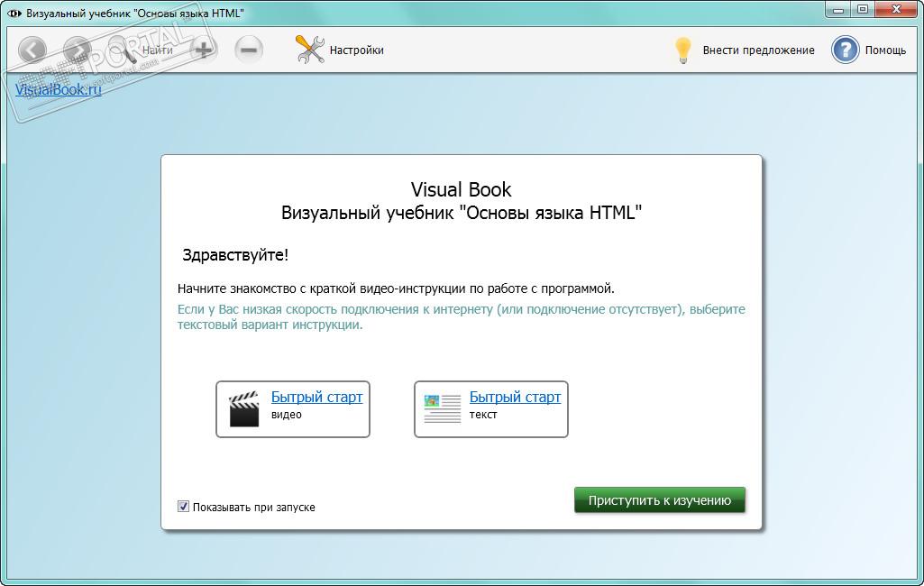This screenshot has width=924, height=586.
Task: Click the Настройки toolbar label
Action: coord(356,50)
